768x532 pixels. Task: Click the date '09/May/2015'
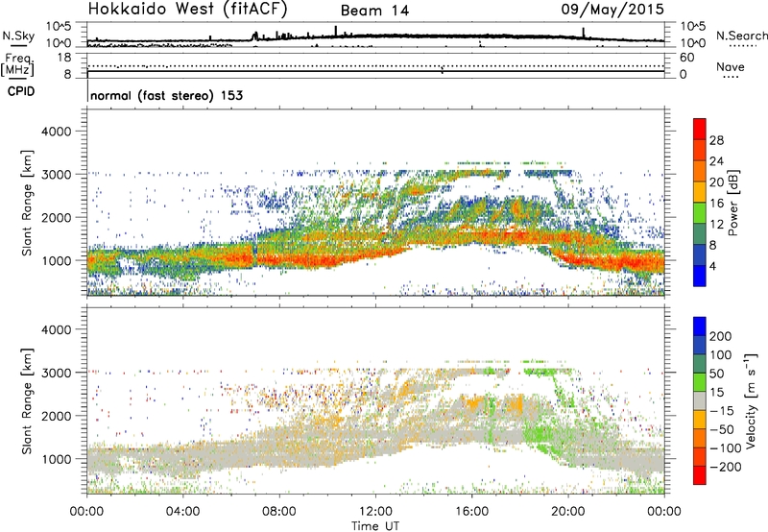click(612, 10)
